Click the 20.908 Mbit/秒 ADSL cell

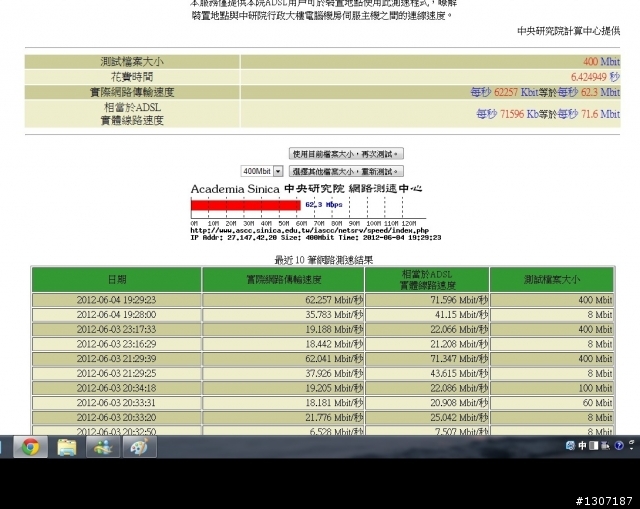click(427, 403)
